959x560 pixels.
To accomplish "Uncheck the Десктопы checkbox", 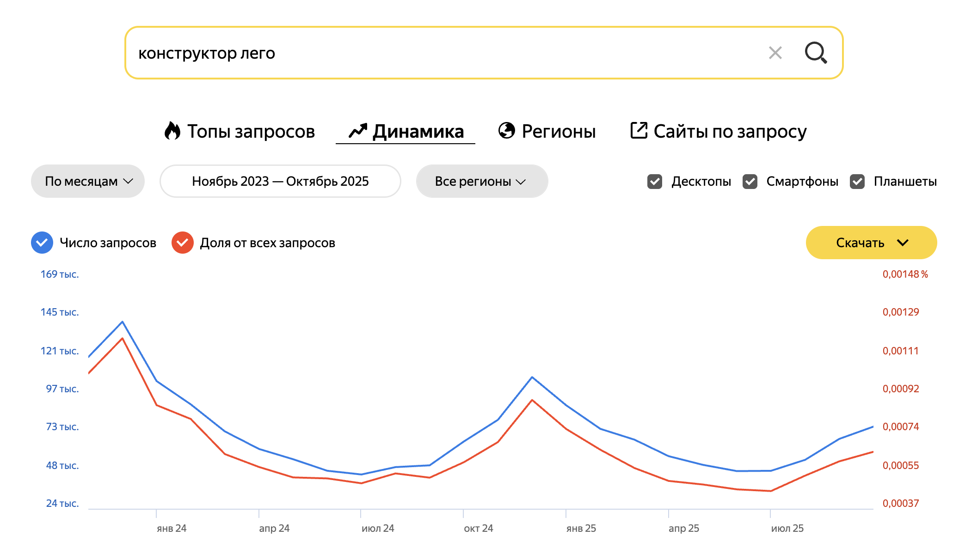I will 655,182.
